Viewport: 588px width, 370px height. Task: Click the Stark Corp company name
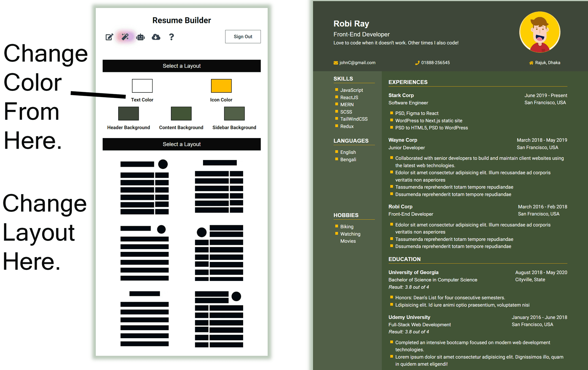tap(401, 95)
